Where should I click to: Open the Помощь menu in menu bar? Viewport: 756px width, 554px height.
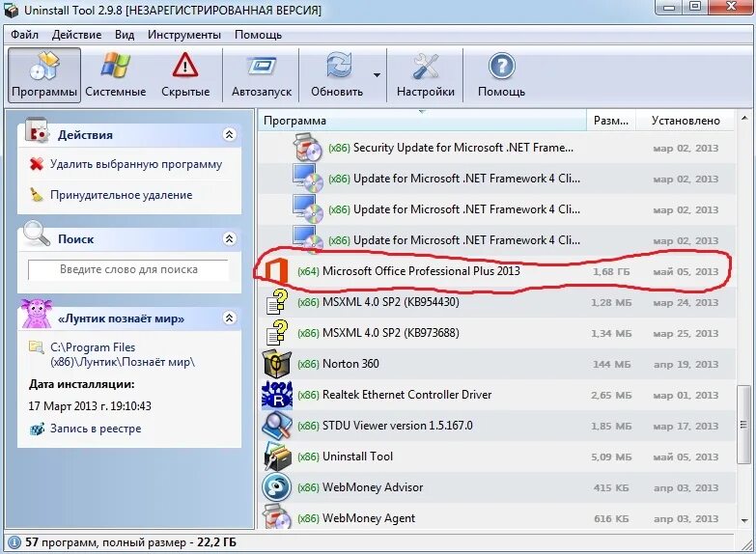(x=258, y=35)
